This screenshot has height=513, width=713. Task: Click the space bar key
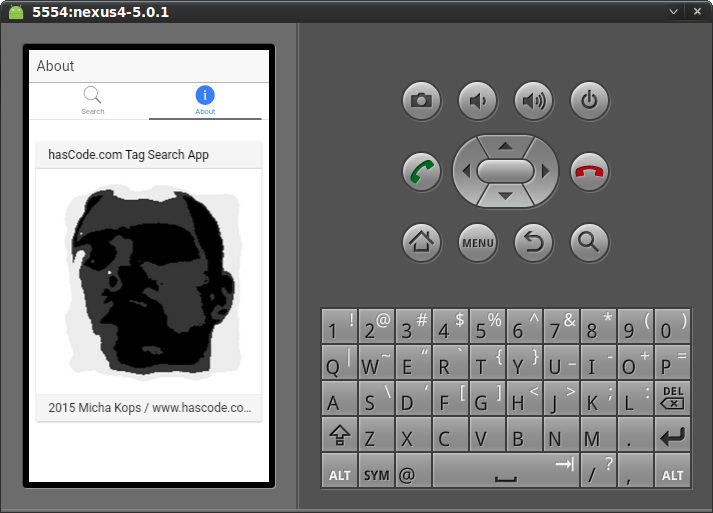(x=506, y=470)
